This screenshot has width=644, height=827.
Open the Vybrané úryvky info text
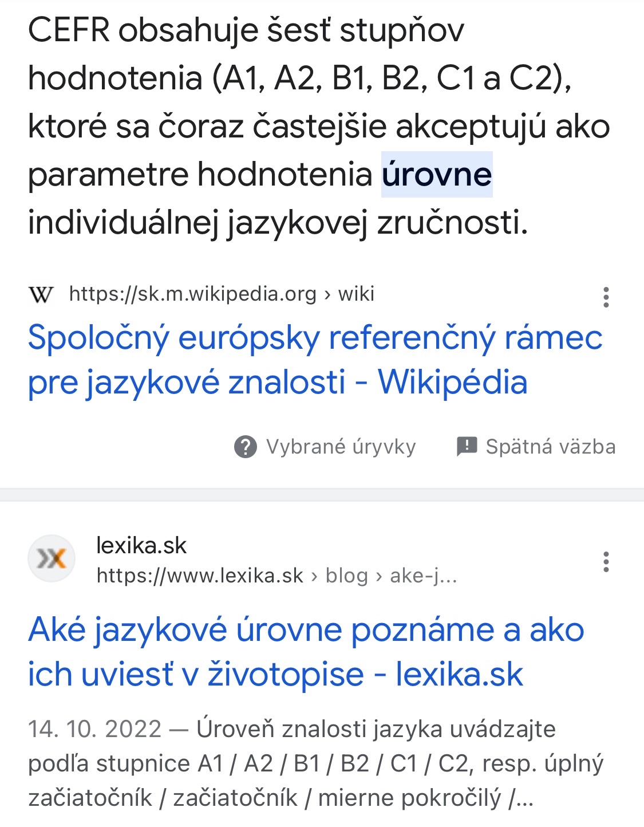(341, 447)
